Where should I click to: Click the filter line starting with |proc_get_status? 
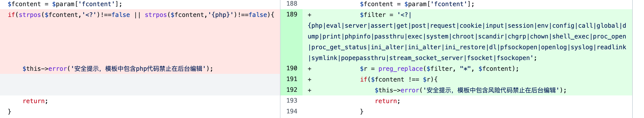pyautogui.click(x=467, y=47)
